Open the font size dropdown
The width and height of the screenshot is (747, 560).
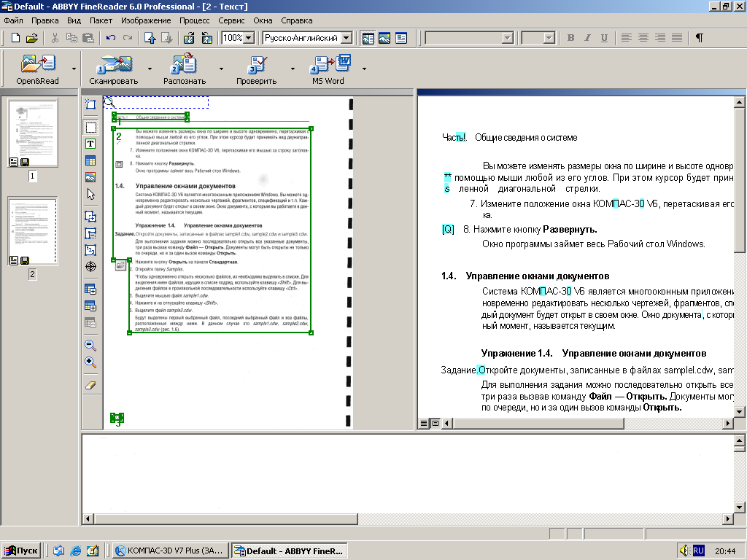(549, 38)
